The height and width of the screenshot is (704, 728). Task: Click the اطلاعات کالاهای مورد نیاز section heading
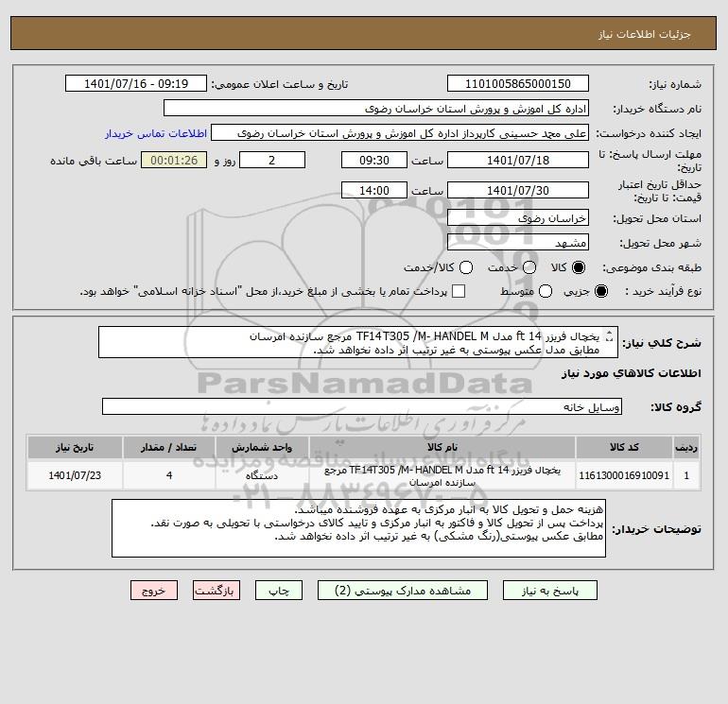(632, 373)
